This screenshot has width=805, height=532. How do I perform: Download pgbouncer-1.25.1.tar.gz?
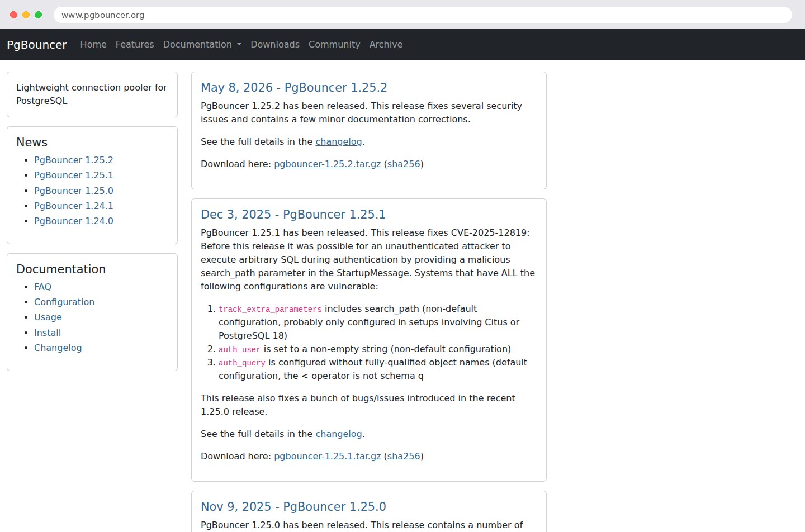pos(328,457)
